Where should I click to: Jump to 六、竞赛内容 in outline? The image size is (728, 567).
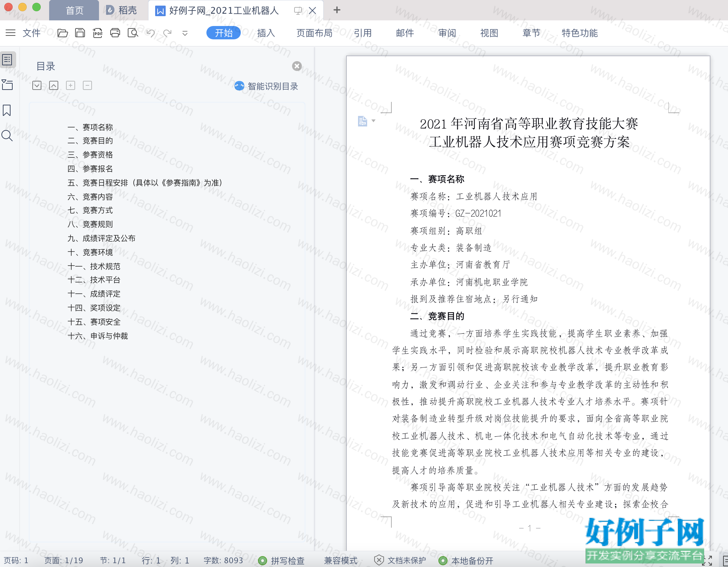coord(90,197)
